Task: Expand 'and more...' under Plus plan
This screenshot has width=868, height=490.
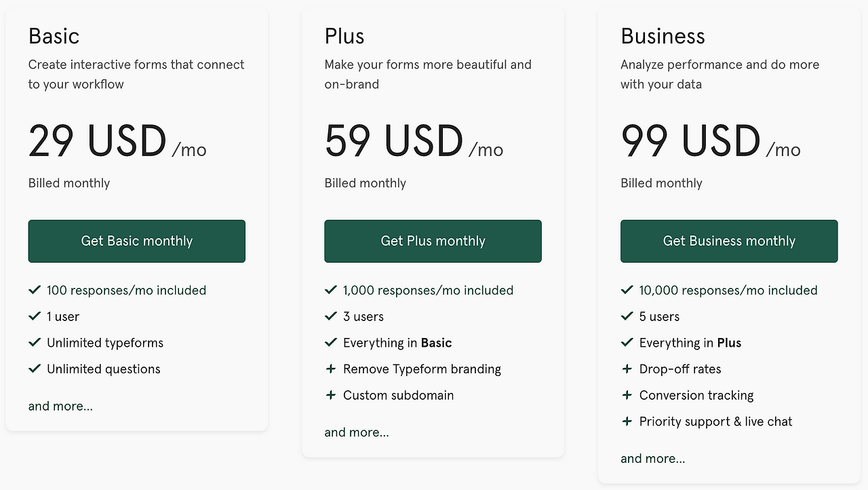Action: (357, 432)
